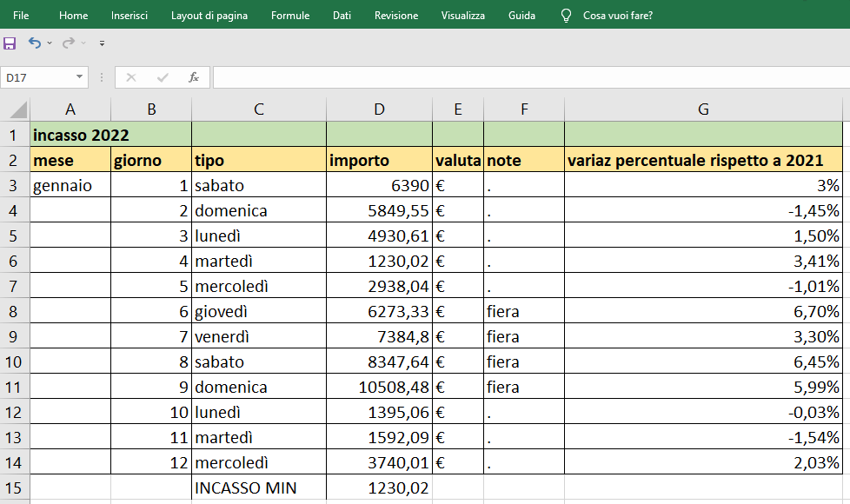Open the Home ribbon tab
The width and height of the screenshot is (850, 504).
point(73,15)
